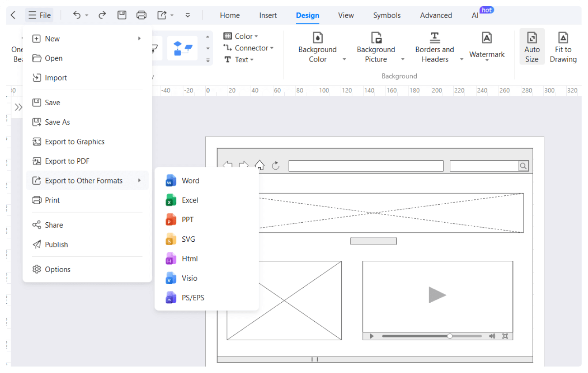The image size is (588, 373).
Task: Choose Export to PDF
Action: [x=87, y=161]
